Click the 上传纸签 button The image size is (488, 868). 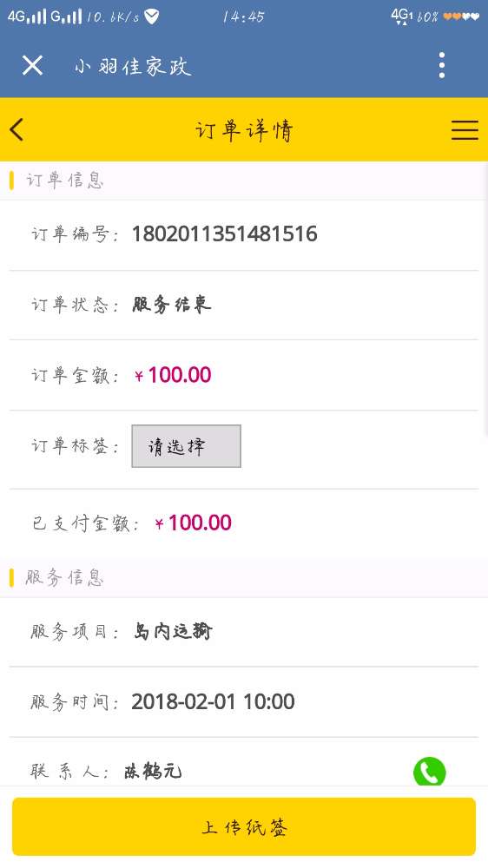click(244, 826)
